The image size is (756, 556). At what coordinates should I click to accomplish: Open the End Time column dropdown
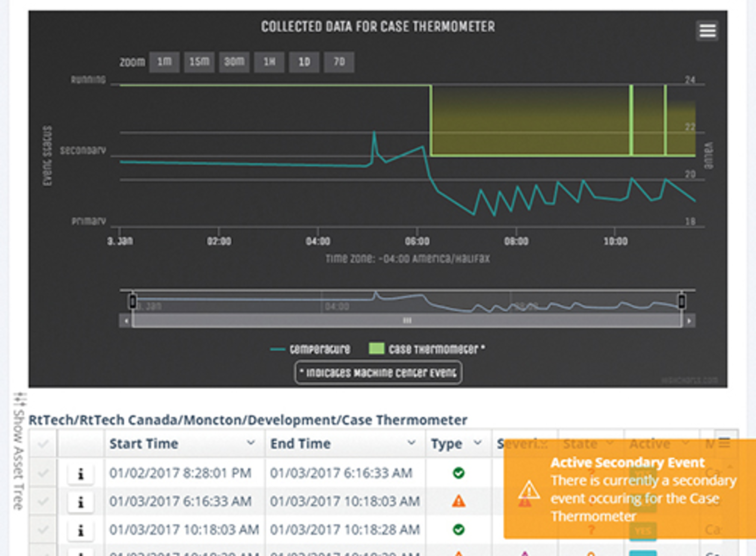[x=412, y=443]
